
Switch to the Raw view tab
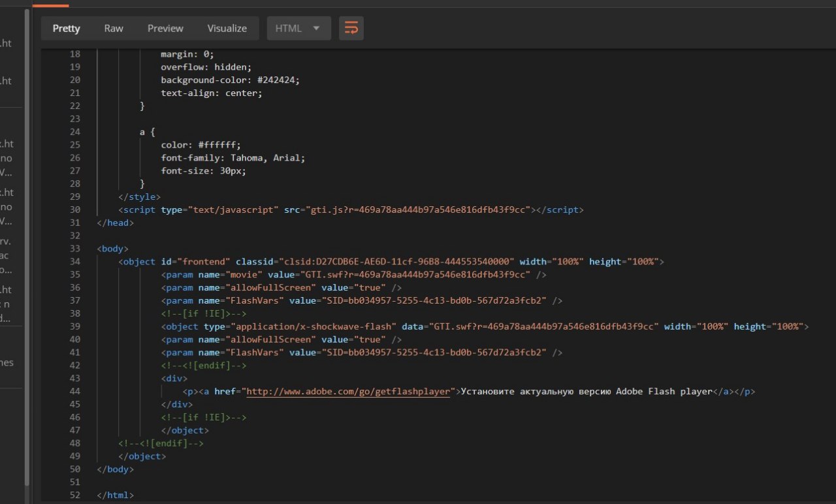[x=114, y=28]
